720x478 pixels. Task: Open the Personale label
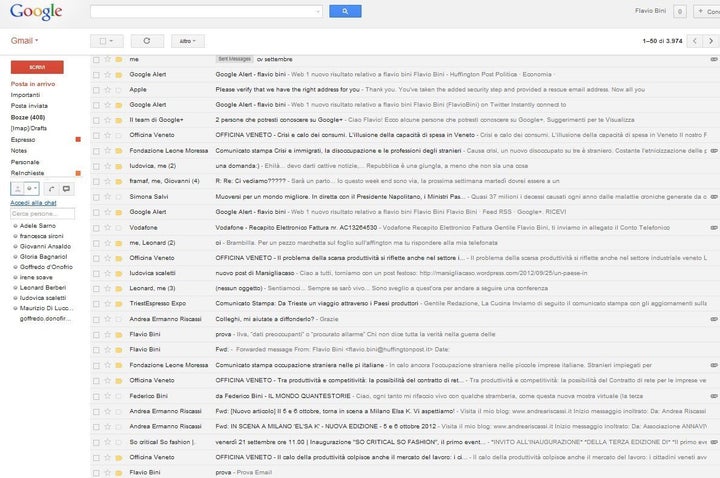coord(25,162)
